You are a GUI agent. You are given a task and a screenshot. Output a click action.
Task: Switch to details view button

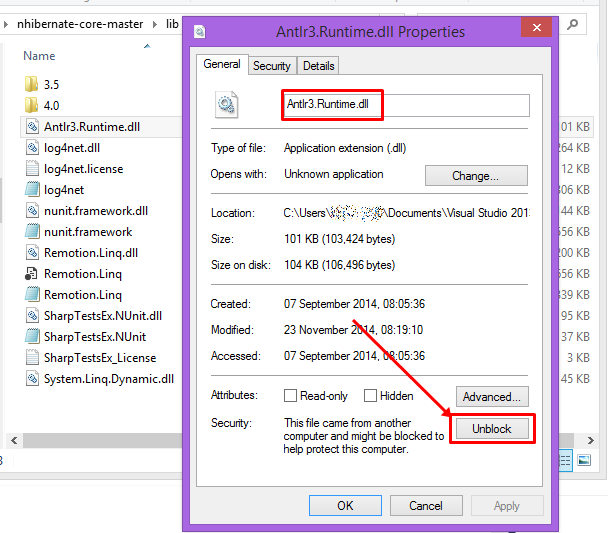[565, 460]
